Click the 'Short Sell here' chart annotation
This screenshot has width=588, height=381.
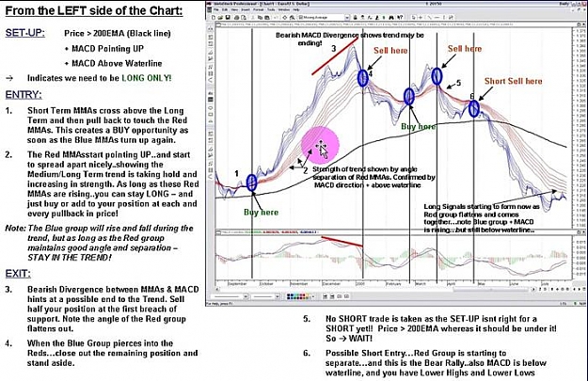pos(514,81)
